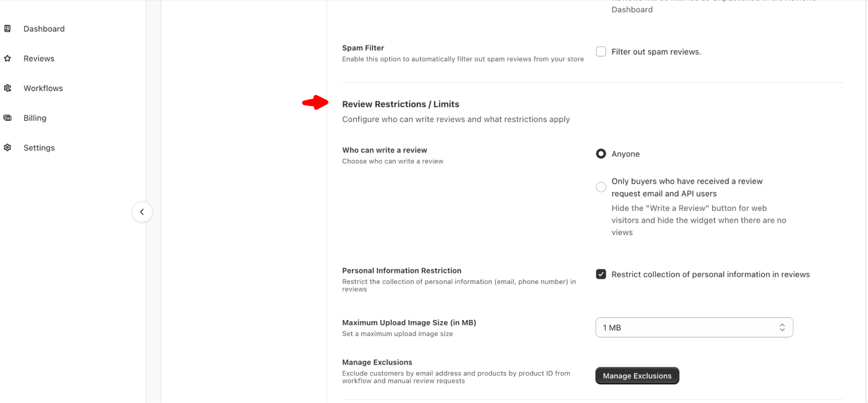Open the Maximum Upload Image Size dropdown
This screenshot has width=868, height=403.
tap(694, 327)
